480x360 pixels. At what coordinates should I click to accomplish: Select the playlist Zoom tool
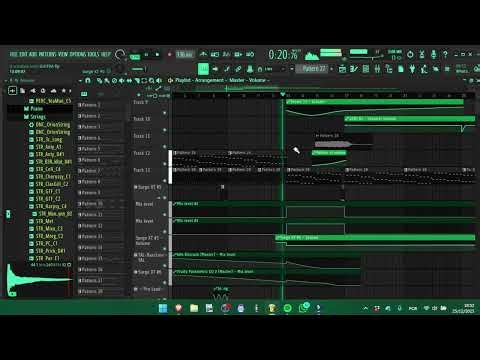[x=152, y=81]
